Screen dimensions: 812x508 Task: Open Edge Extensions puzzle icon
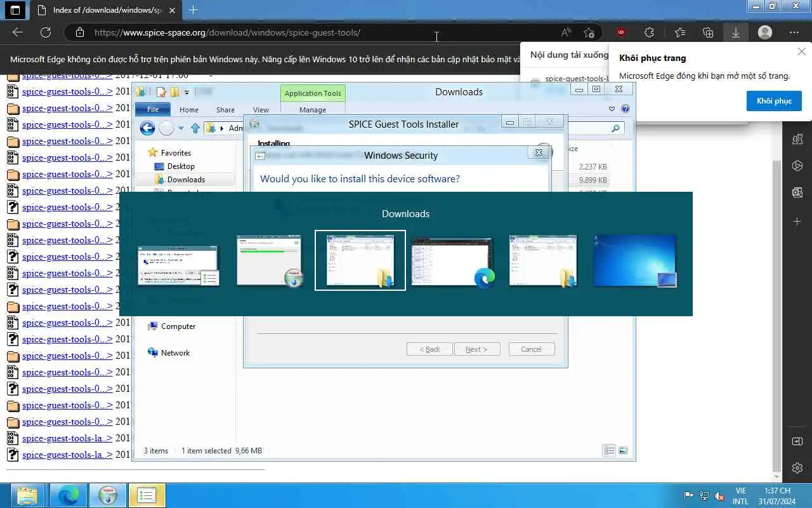649,32
